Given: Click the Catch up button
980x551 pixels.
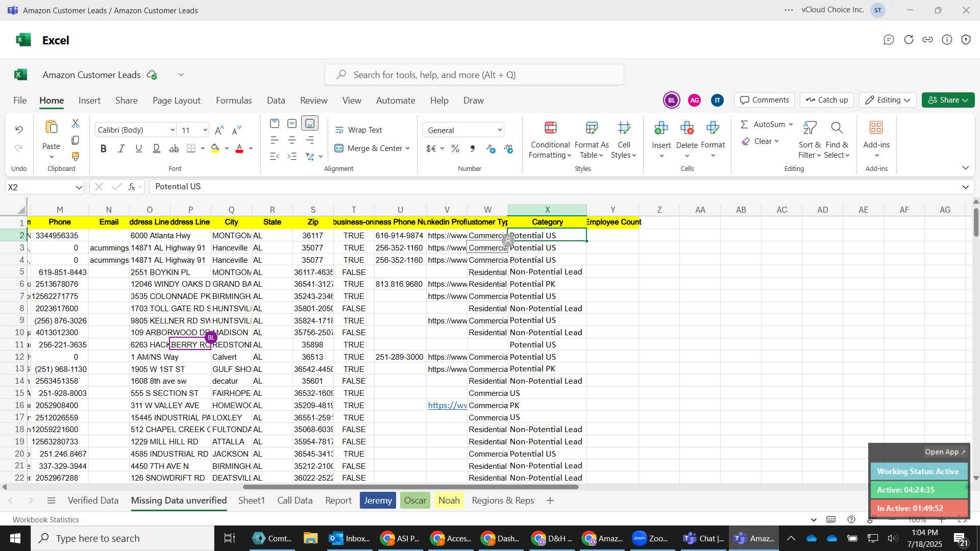Looking at the screenshot, I should pos(827,100).
